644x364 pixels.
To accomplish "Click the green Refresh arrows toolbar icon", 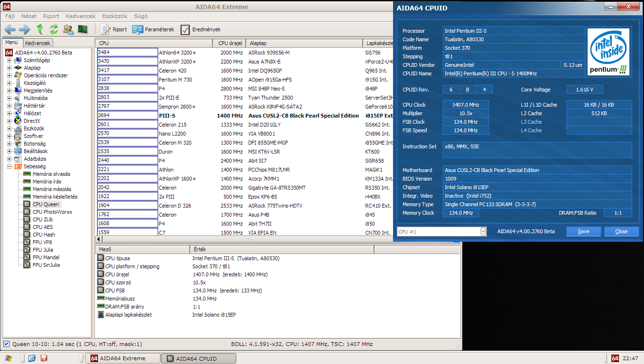I will (54, 29).
